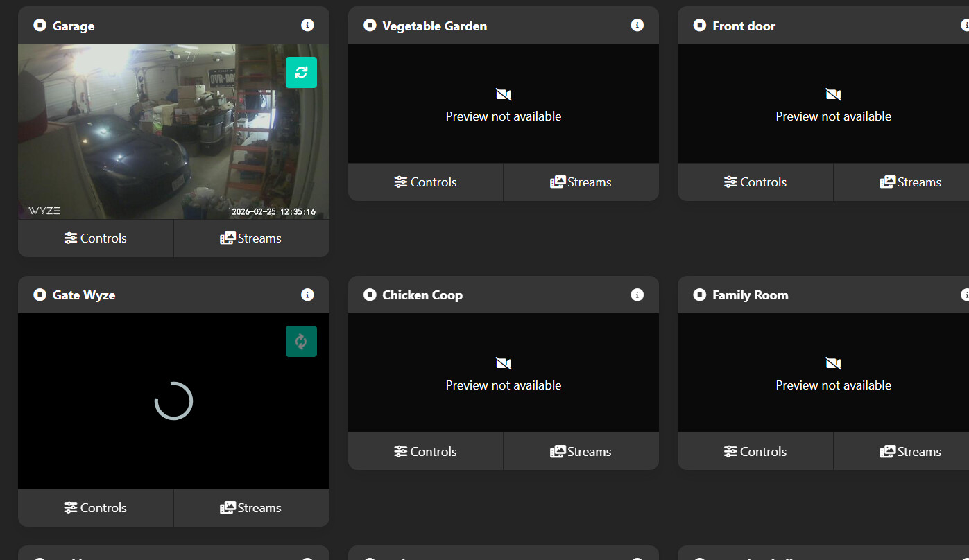
Task: Open Controls for the Vegetable Garden camera
Action: coord(426,182)
